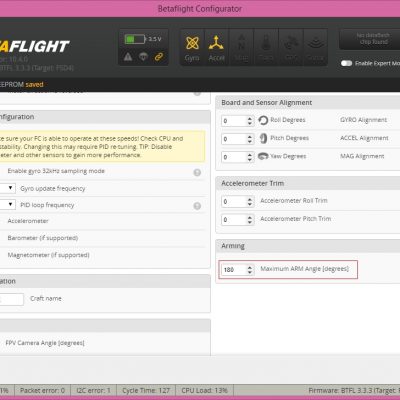The width and height of the screenshot is (400, 400).
Task: Open help icon beside PID loop frequency
Action: pos(197,206)
